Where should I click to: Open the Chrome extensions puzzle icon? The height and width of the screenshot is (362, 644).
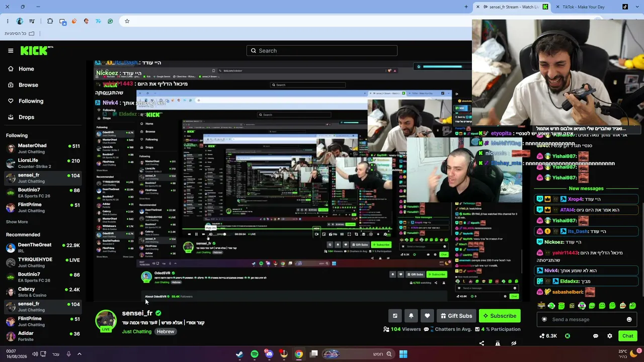(50, 21)
